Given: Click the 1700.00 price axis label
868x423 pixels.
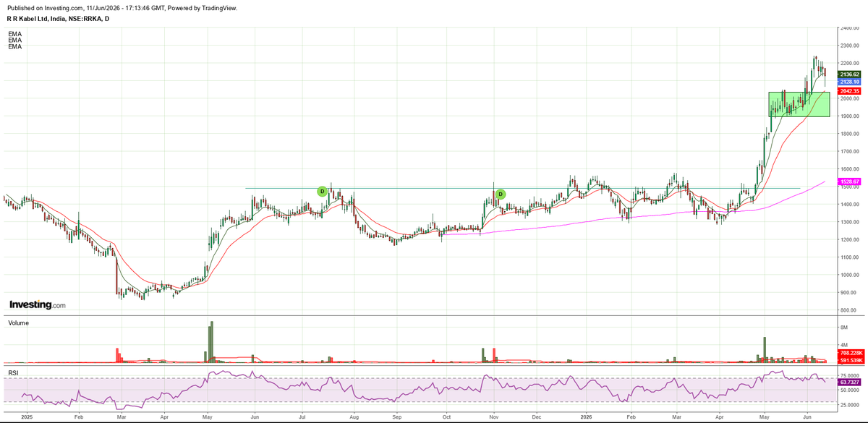Looking at the screenshot, I should [x=851, y=152].
